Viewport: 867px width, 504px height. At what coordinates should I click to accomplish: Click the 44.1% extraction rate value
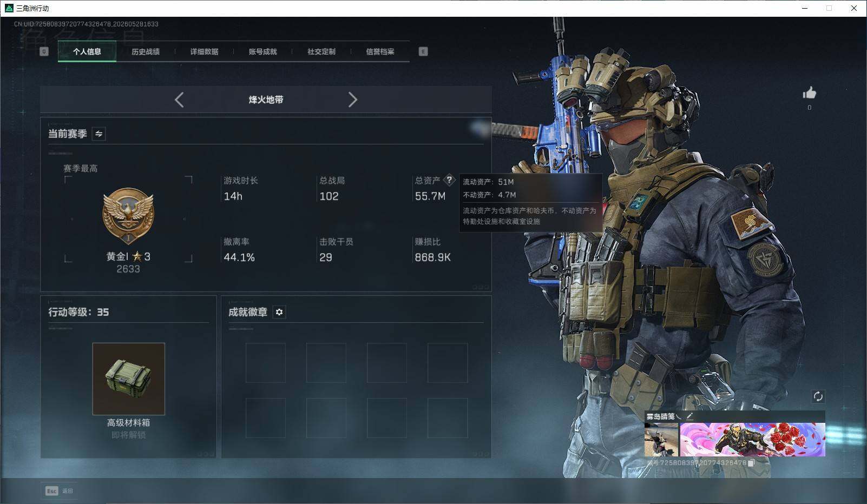(x=239, y=257)
